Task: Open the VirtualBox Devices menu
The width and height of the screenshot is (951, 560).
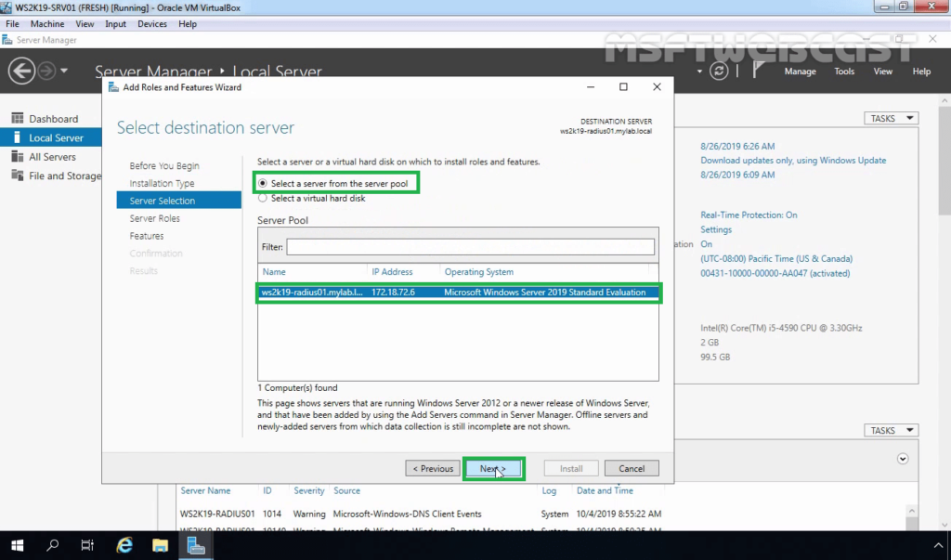Action: [152, 23]
